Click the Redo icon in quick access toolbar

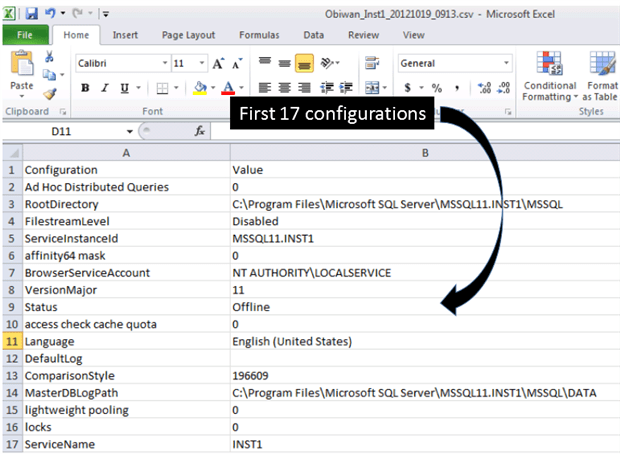click(77, 13)
